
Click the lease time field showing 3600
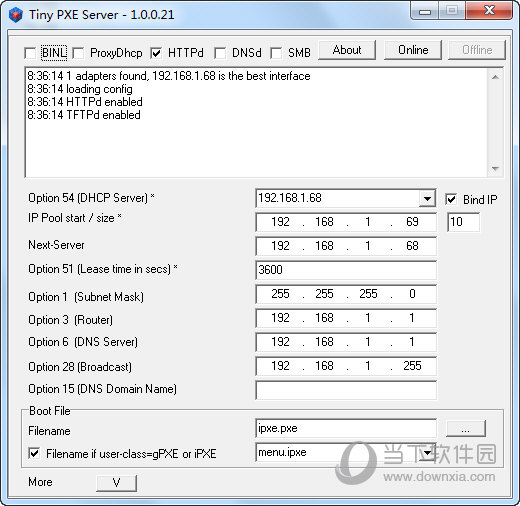point(346,270)
